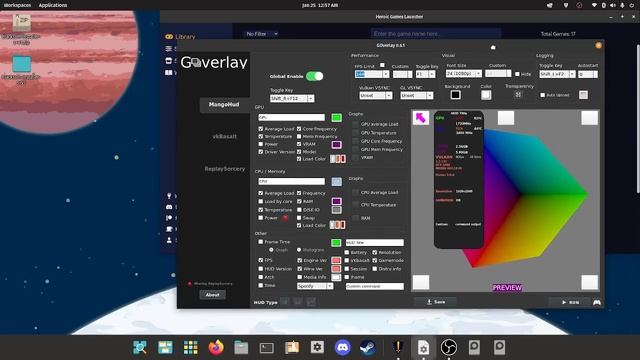Open the teal folder on the desktop
Viewport: 640px width, 360px height.
(x=21, y=64)
